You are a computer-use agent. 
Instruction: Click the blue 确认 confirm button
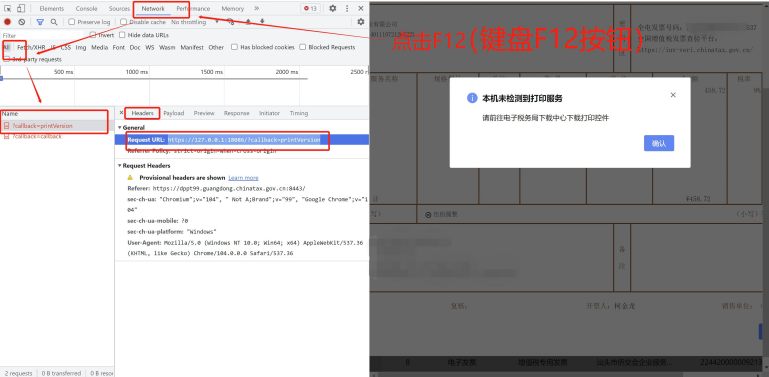[x=659, y=143]
